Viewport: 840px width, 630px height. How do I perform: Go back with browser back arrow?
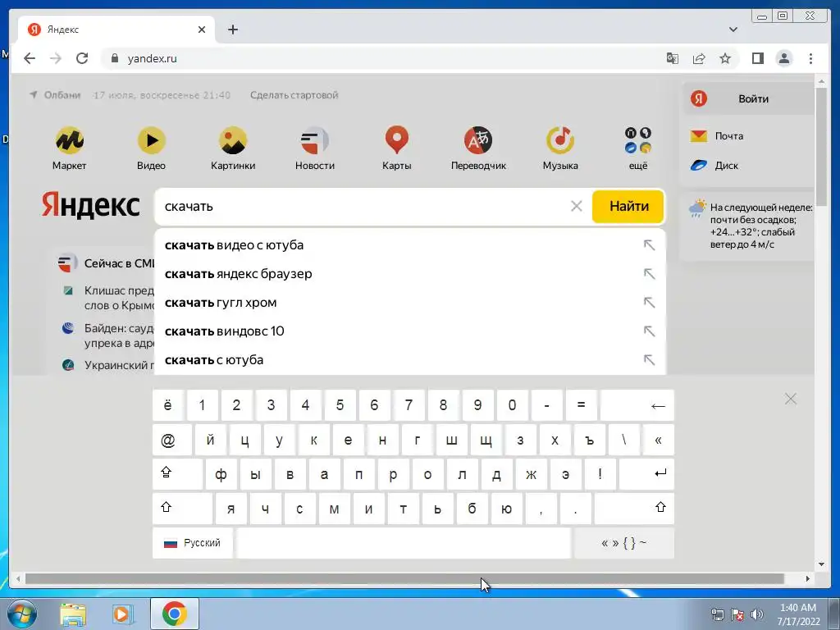click(30, 58)
